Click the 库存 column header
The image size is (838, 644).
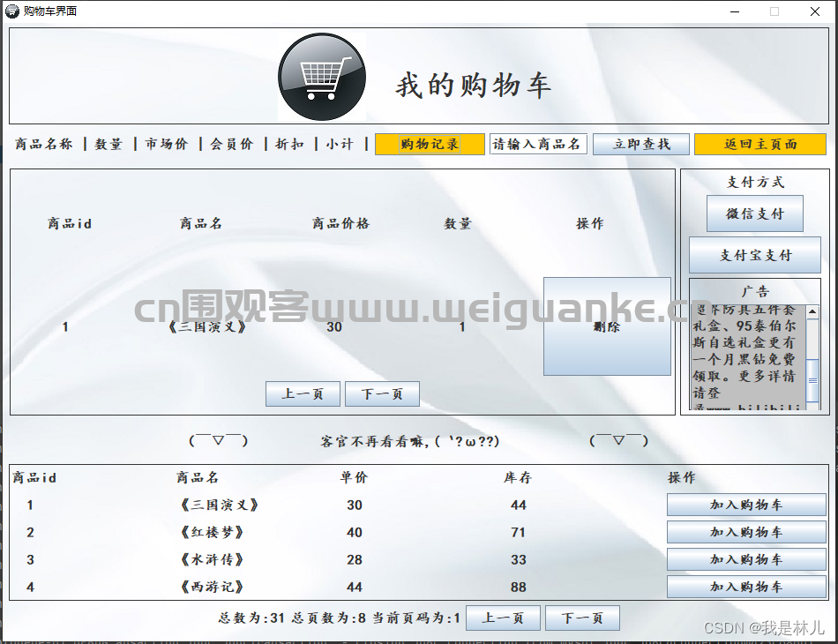tap(517, 477)
